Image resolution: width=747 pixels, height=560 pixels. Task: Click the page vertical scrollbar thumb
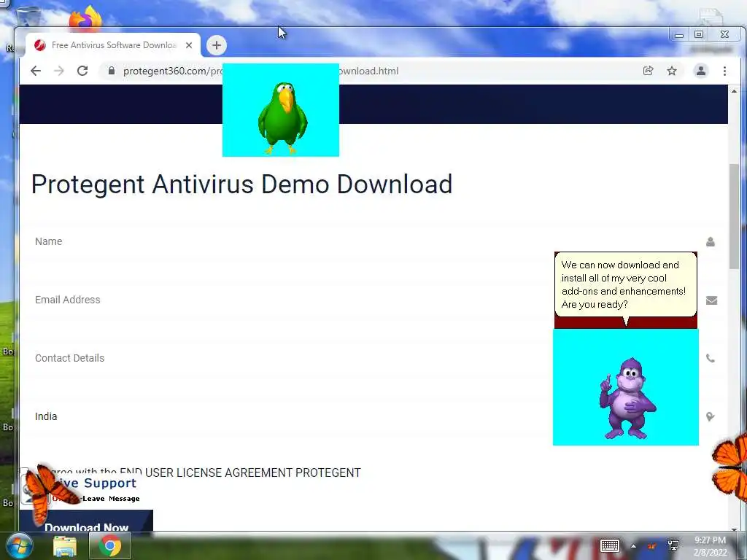[x=734, y=217]
